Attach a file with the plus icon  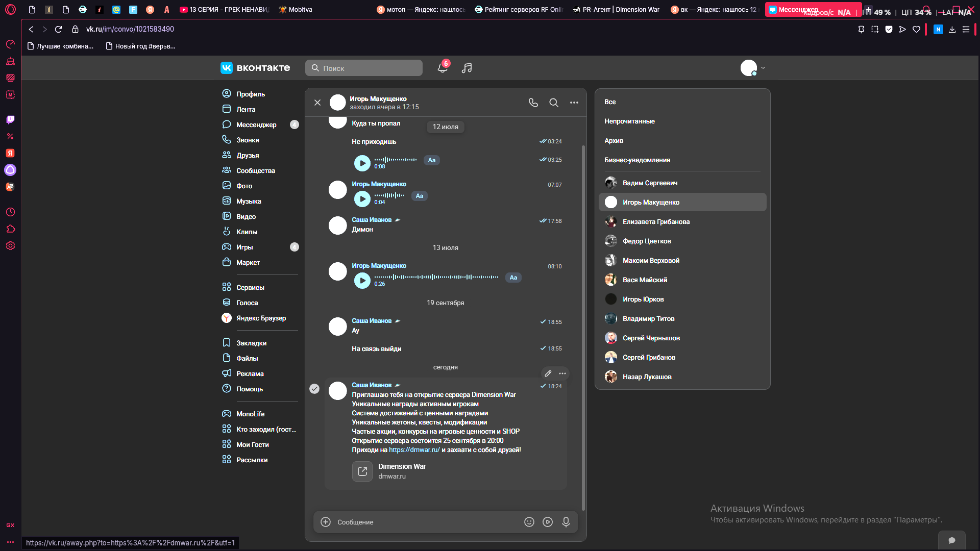pyautogui.click(x=326, y=522)
